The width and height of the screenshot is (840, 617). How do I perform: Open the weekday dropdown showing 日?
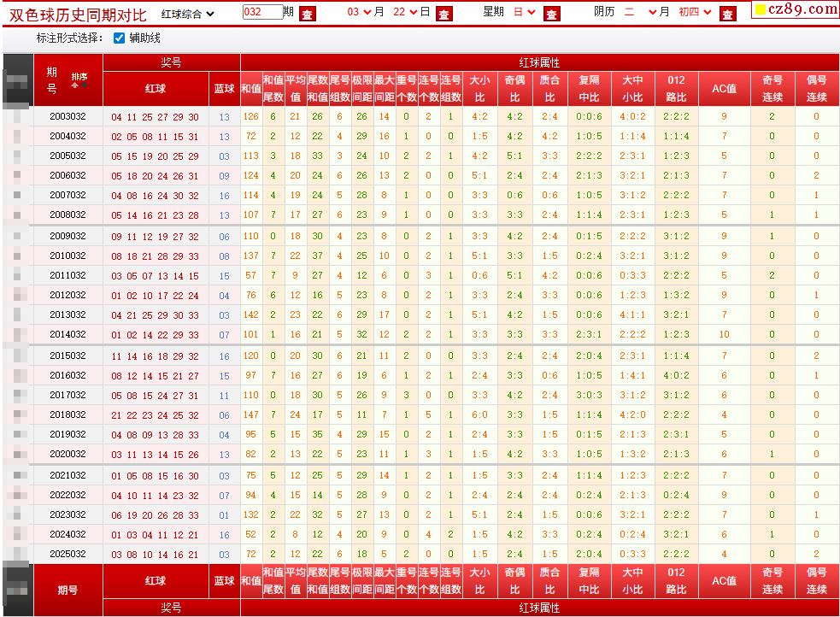(525, 13)
